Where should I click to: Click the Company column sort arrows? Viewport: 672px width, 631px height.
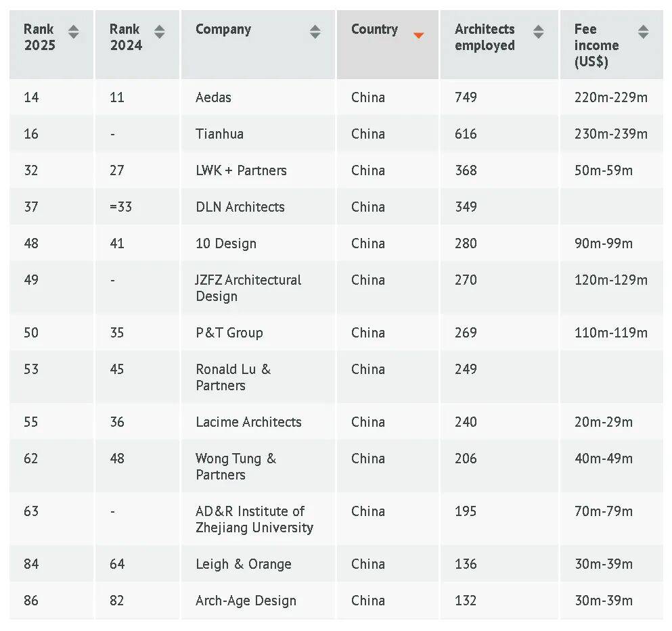[x=315, y=32]
